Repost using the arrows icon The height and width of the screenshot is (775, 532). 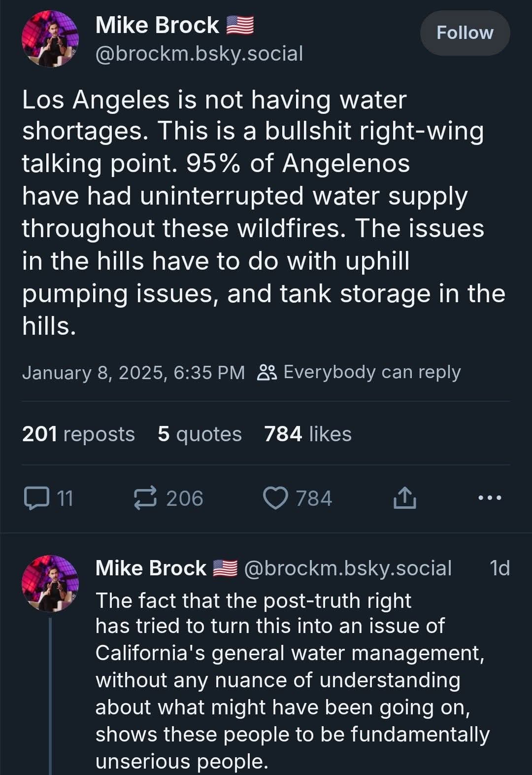pos(146,498)
